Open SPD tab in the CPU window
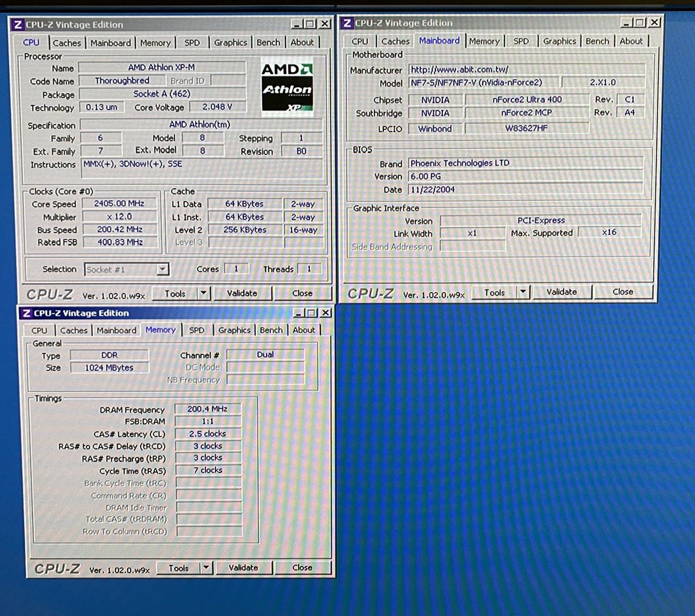 coord(192,43)
